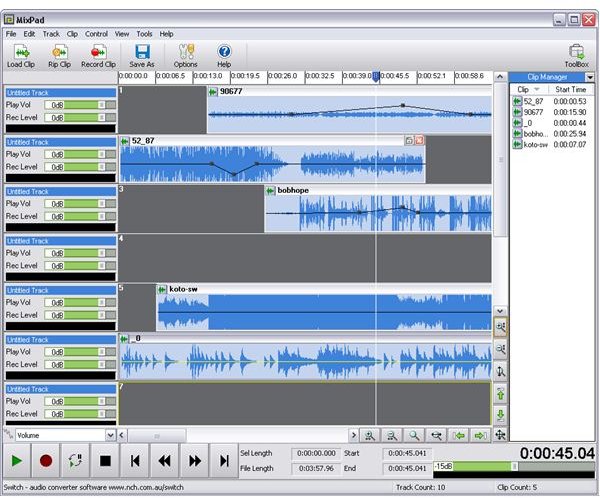Viewport: 600px width, 498px height.
Task: Click the vertical zoom out tracks icon
Action: (501, 349)
